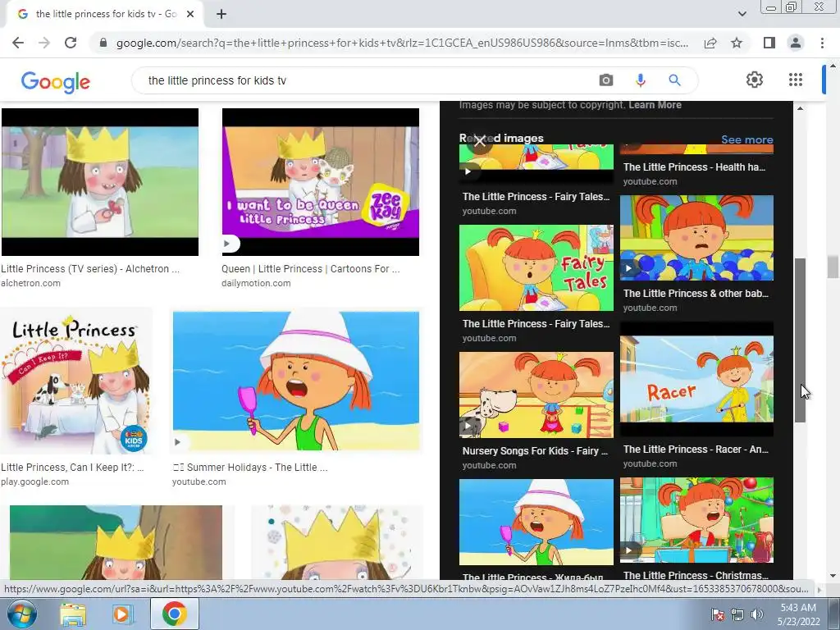
Task: Open Little Princess Can I Keep It image
Action: point(76,381)
